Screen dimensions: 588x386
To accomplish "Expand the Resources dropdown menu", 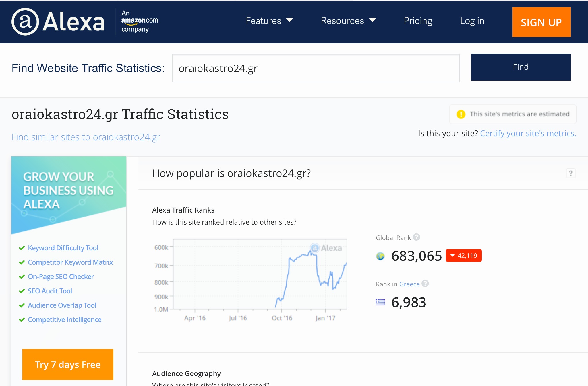I will (x=348, y=21).
